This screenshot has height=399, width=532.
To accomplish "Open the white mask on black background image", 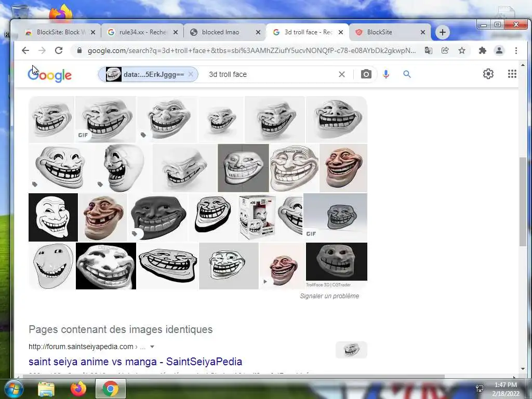I will 54,217.
